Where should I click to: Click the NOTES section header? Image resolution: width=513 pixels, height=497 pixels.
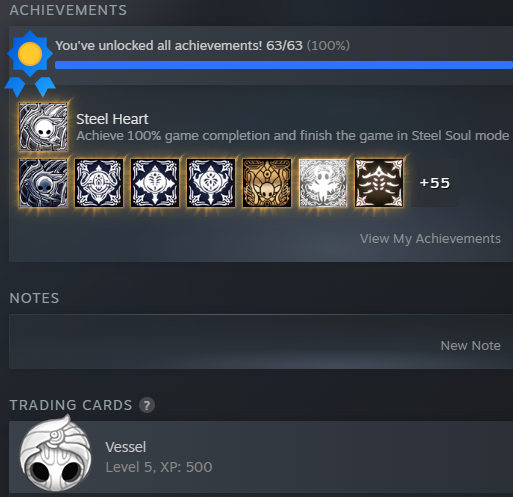[34, 298]
